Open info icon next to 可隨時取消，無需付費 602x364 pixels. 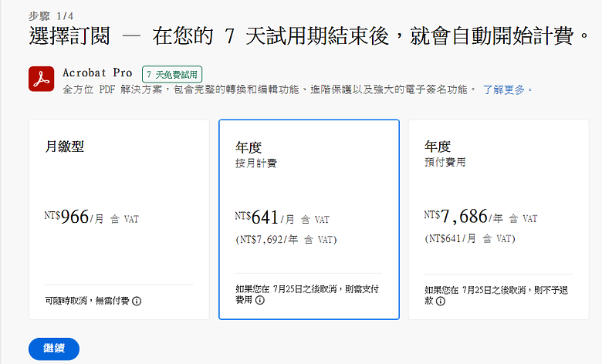[137, 301]
